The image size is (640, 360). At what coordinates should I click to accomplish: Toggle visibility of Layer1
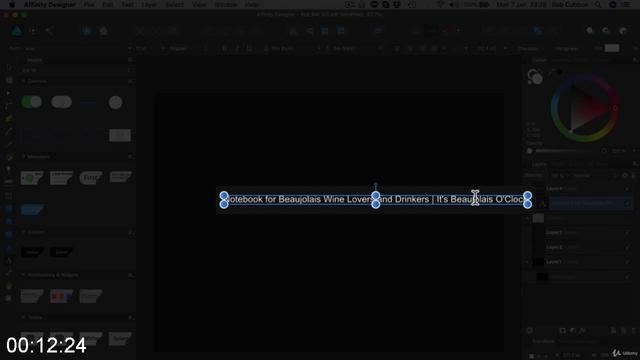pyautogui.click(x=628, y=262)
